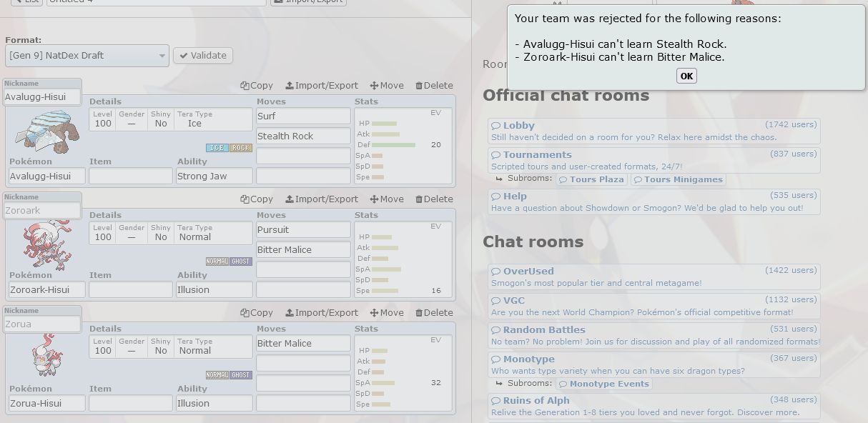This screenshot has height=423, width=868.
Task: Click the Move handle of Avalugg-Hisui
Action: pyautogui.click(x=387, y=86)
